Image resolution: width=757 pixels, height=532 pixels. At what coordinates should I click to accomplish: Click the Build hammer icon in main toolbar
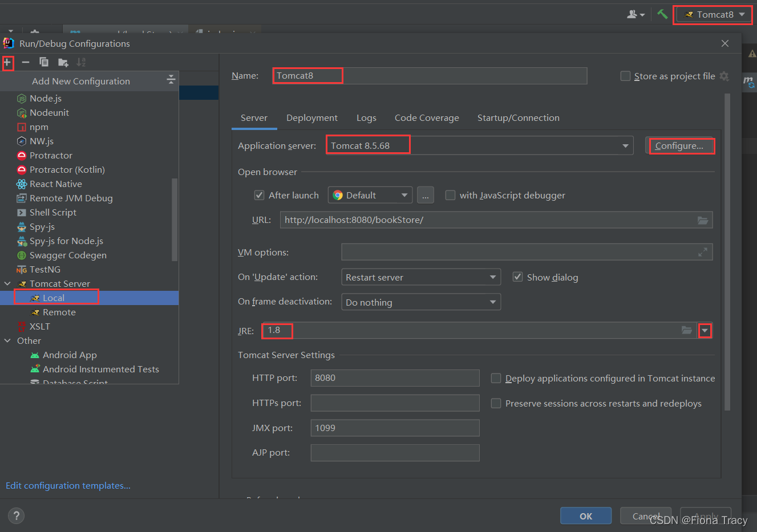[x=662, y=14]
